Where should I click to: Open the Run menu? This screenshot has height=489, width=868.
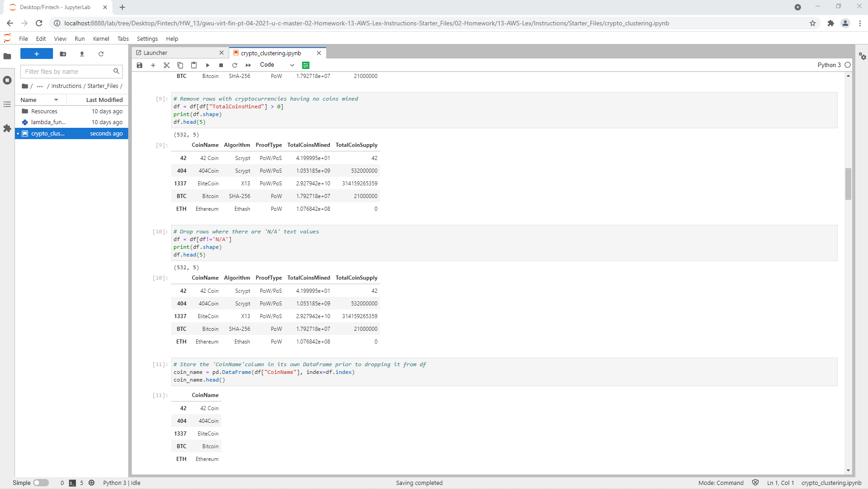click(x=80, y=39)
